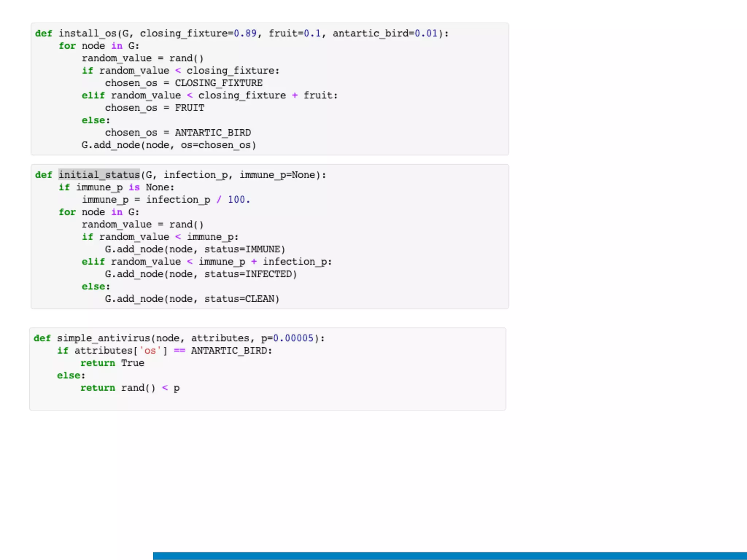
Task: Click the highlighted initial_status function name
Action: pos(99,175)
